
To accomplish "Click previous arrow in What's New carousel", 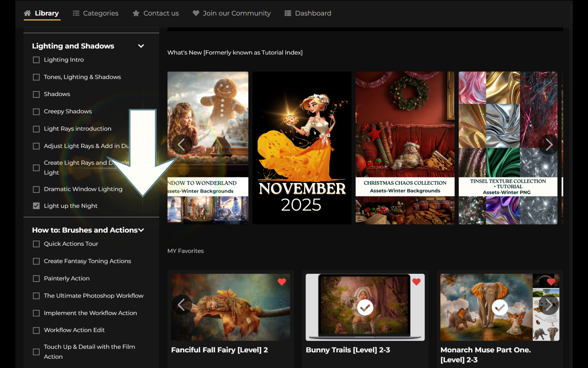I will click(x=182, y=144).
